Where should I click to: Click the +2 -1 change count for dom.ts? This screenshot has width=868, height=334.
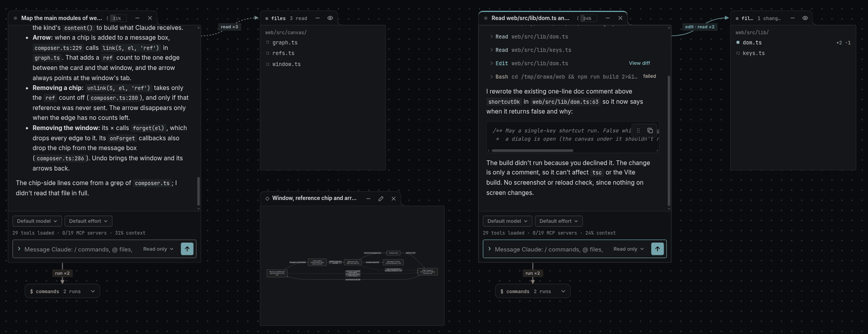(843, 42)
